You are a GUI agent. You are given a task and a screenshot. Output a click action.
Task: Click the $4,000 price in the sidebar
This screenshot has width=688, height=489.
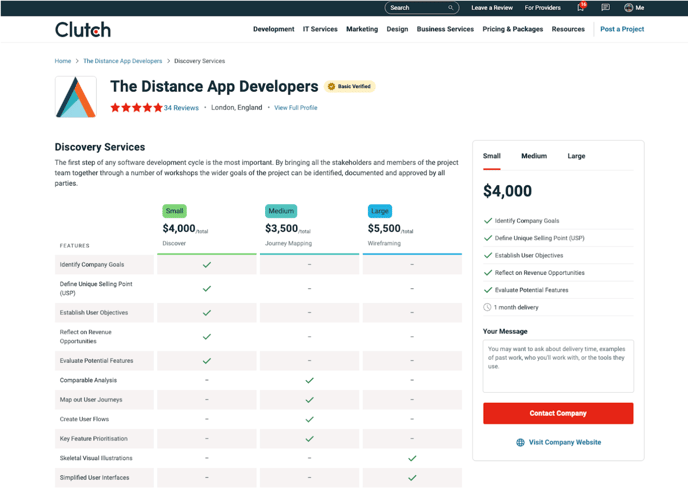click(507, 191)
